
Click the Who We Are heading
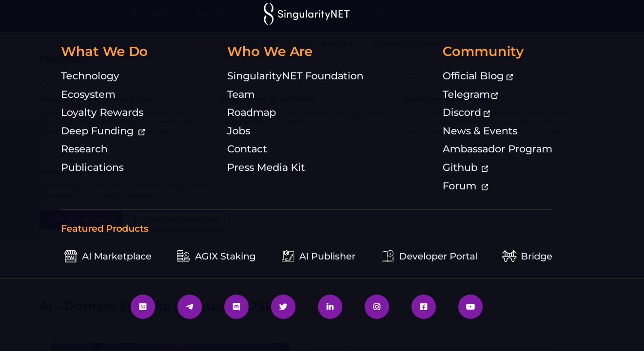(x=270, y=52)
